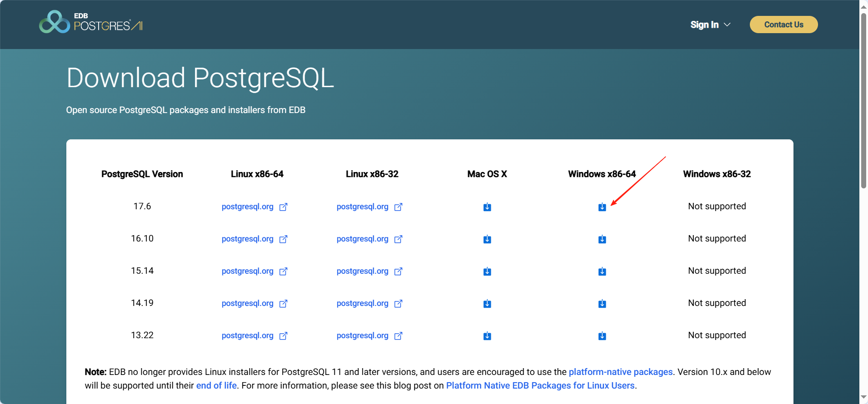Open postgresql.org link for 17.6 Linux x86-64
This screenshot has height=404, width=868.
point(248,207)
